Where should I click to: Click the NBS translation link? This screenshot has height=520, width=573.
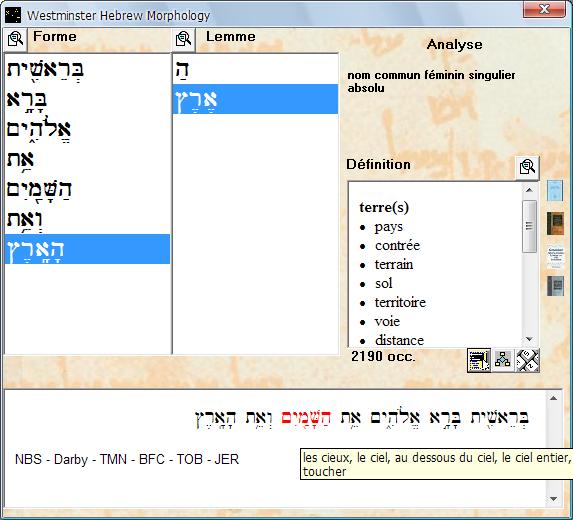[x=28, y=459]
